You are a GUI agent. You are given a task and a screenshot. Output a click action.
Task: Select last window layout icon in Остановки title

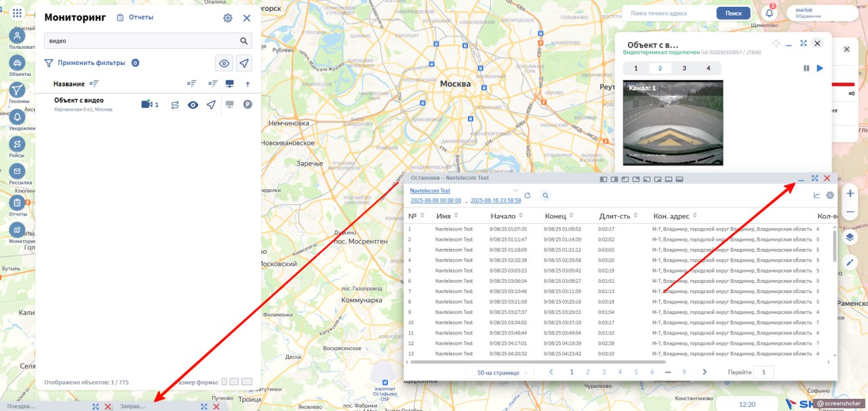click(x=679, y=179)
